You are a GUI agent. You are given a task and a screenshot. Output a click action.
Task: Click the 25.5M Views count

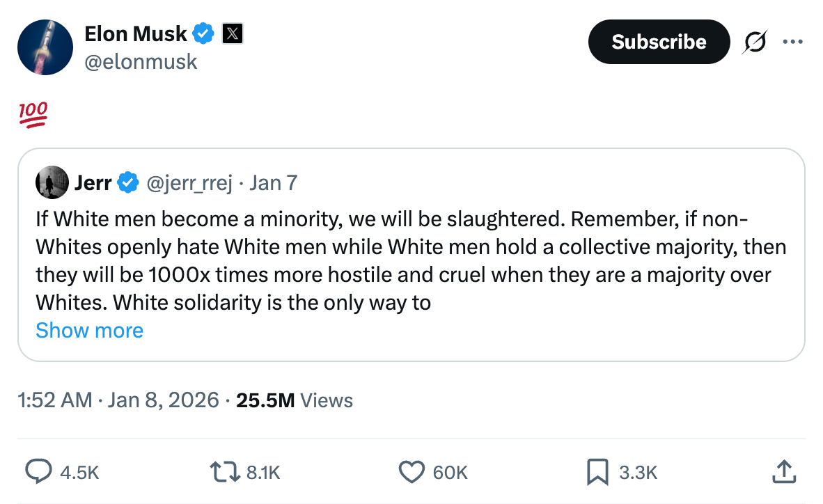tap(295, 400)
